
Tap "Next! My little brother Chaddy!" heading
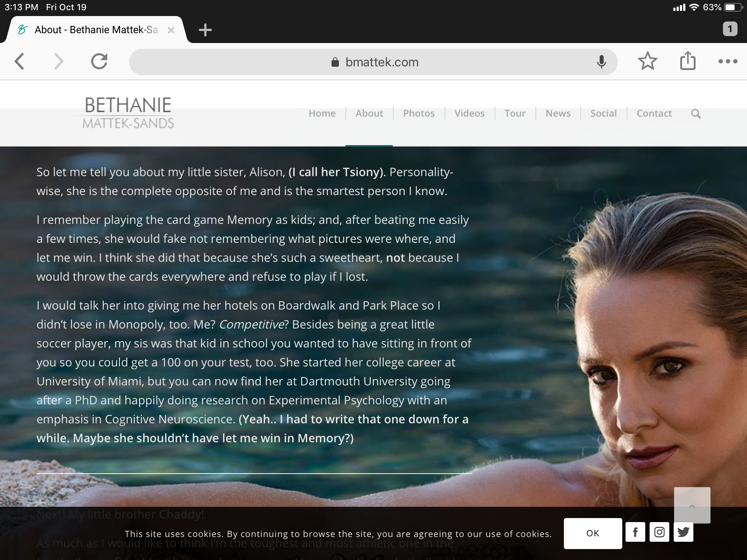[x=120, y=514]
